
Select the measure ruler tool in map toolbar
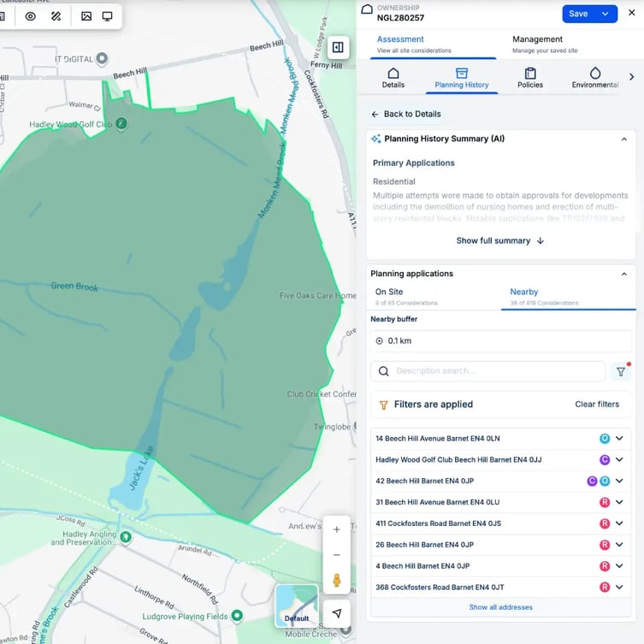(x=56, y=16)
